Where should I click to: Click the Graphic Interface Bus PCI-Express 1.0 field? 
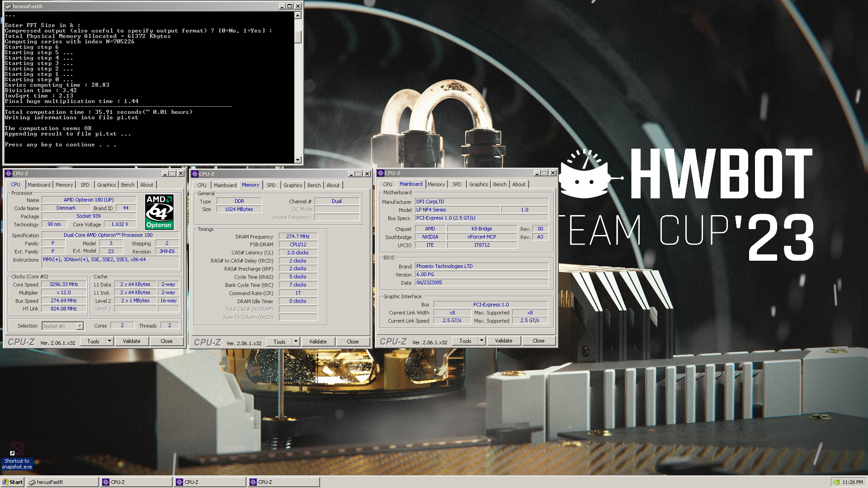[x=491, y=305]
